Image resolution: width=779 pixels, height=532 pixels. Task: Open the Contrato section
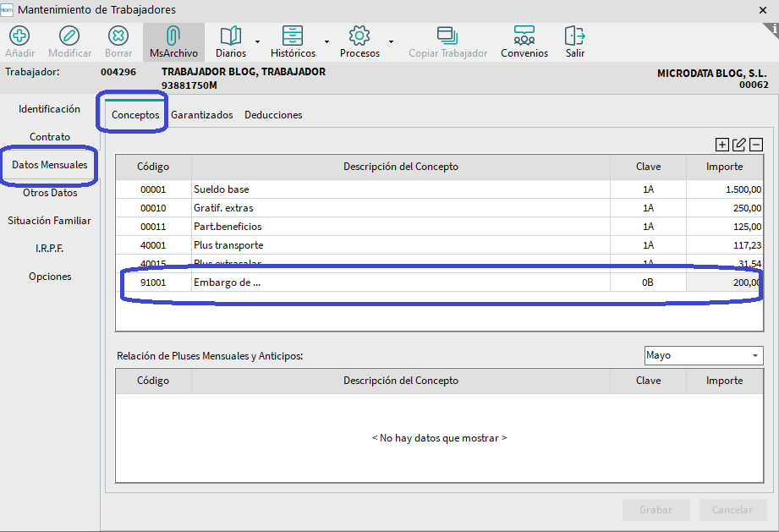pyautogui.click(x=50, y=137)
